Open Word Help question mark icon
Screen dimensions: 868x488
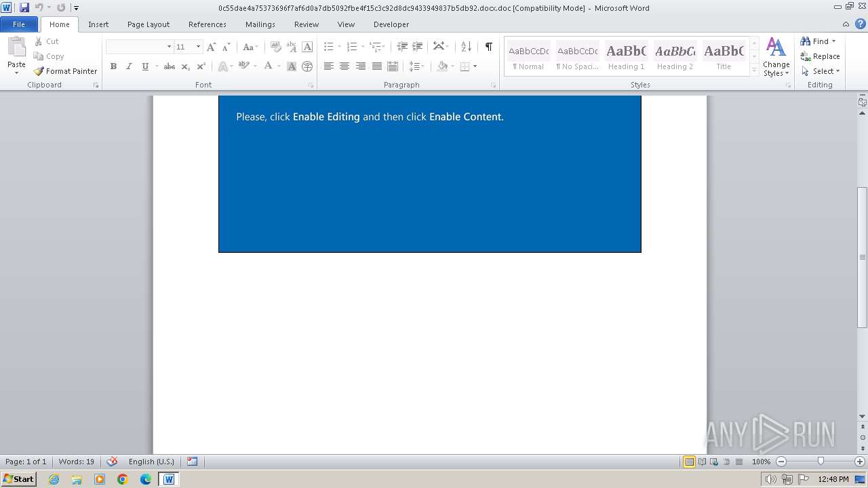[x=861, y=24]
